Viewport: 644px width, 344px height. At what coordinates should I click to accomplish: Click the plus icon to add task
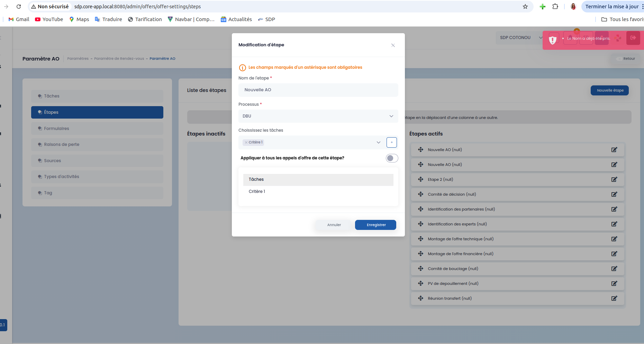391,142
